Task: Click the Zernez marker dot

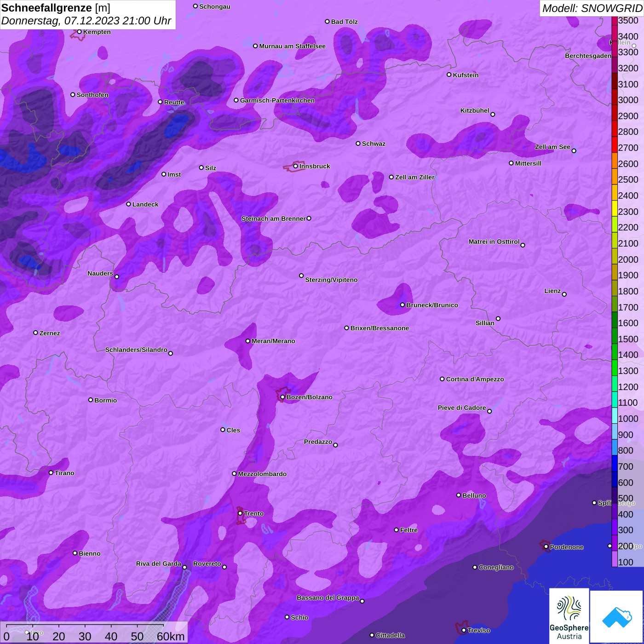Action: tap(35, 333)
